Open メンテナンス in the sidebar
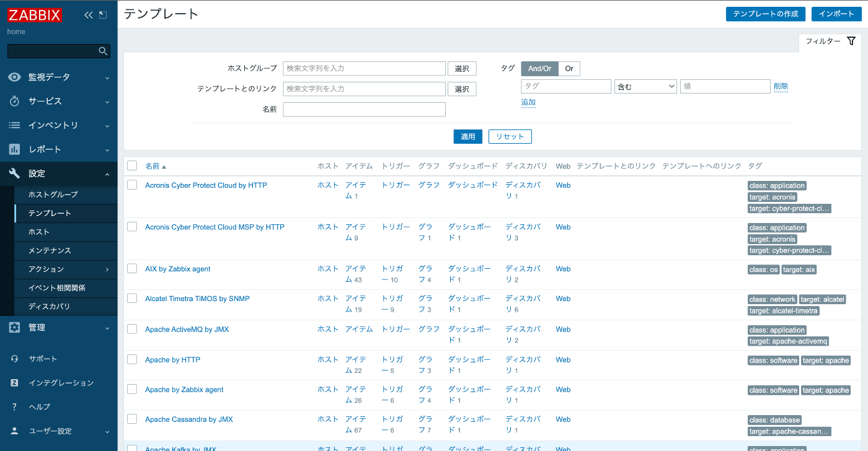Viewport: 868px width, 451px height. coord(66,250)
